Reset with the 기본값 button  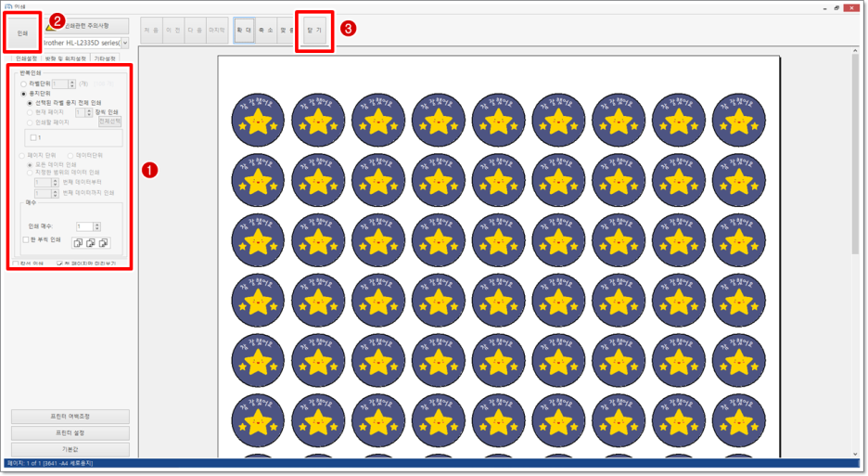click(70, 449)
